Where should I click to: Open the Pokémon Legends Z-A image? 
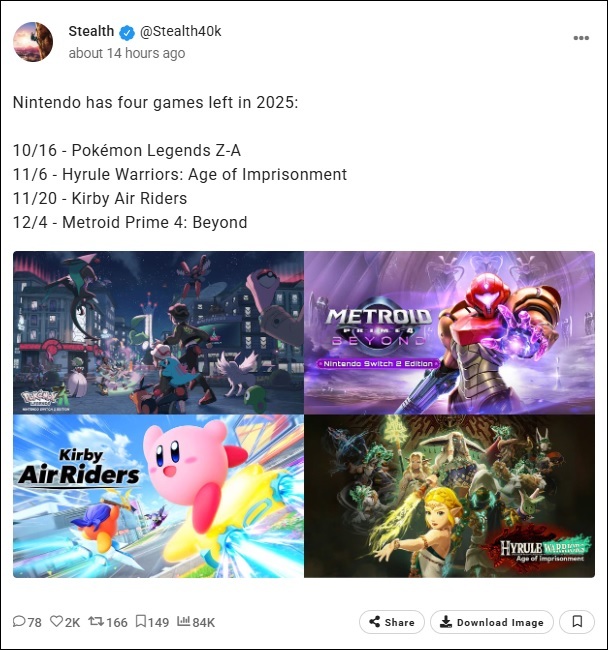(158, 332)
